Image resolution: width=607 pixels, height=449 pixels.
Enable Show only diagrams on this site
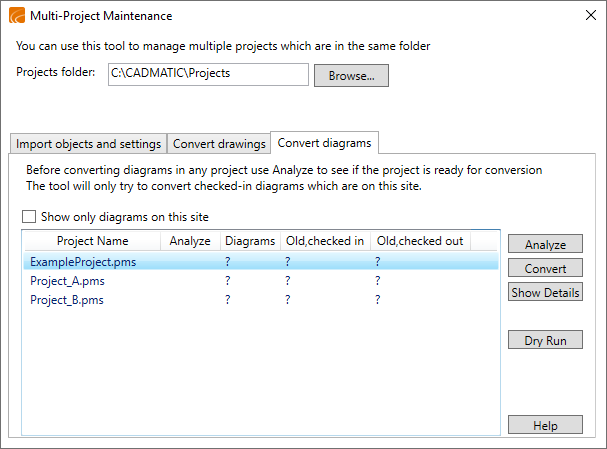pyautogui.click(x=29, y=217)
